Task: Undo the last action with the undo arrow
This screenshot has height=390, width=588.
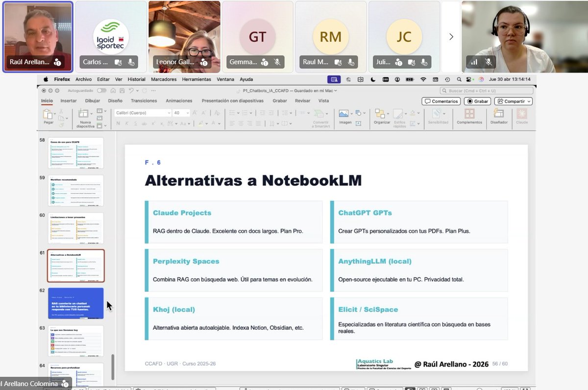Action: click(x=131, y=91)
